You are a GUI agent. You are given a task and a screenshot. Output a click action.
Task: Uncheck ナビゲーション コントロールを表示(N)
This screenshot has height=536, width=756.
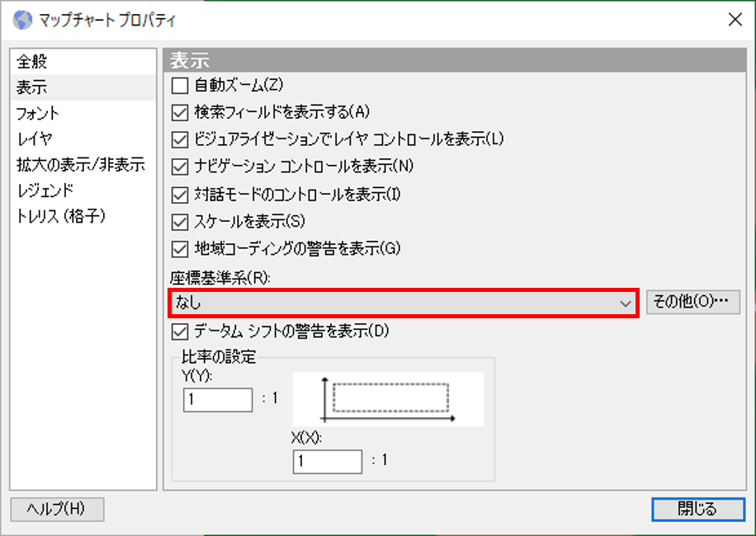[180, 167]
